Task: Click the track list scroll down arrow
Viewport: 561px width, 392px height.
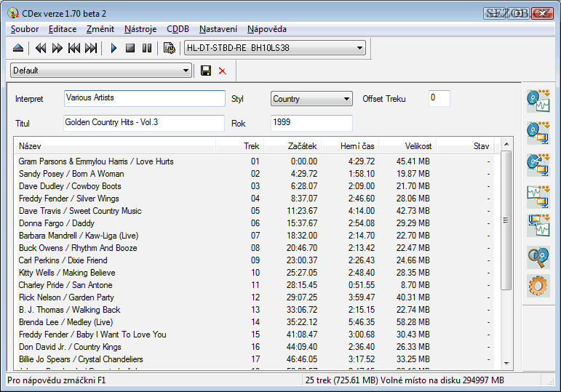Action: [506, 364]
